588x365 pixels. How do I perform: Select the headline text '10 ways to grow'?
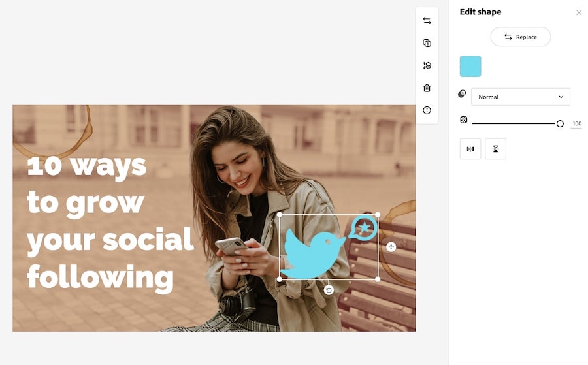(87, 183)
